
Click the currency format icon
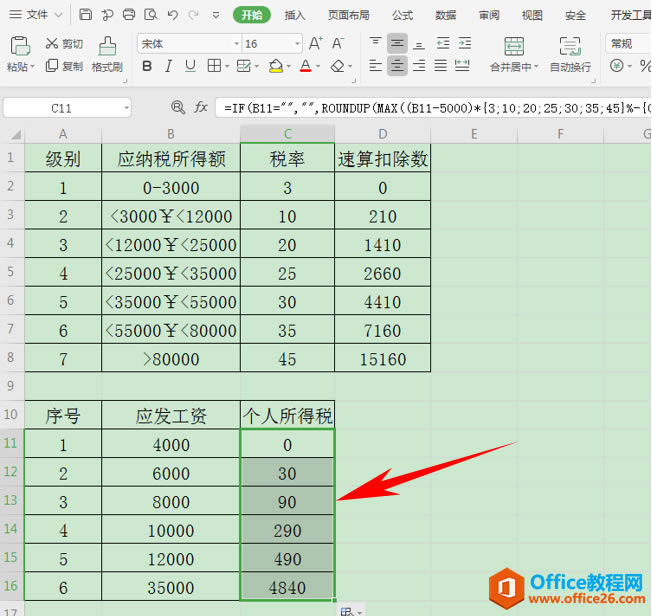[617, 66]
